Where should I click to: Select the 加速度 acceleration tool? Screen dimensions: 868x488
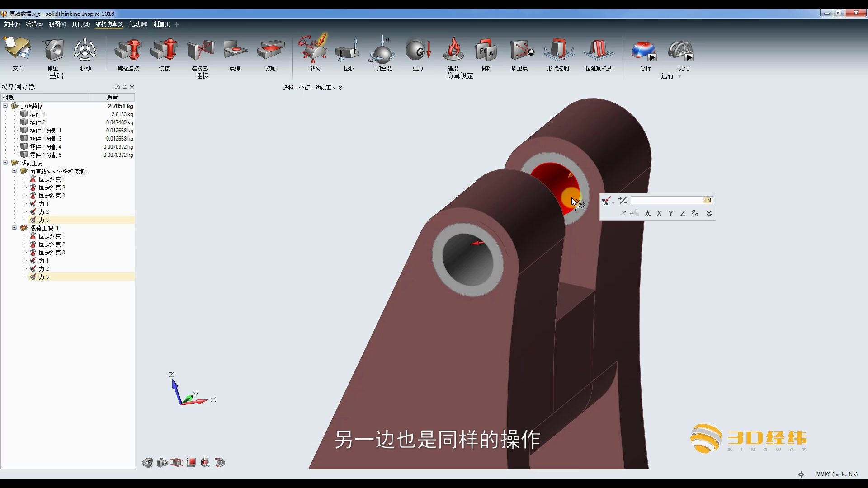[383, 50]
